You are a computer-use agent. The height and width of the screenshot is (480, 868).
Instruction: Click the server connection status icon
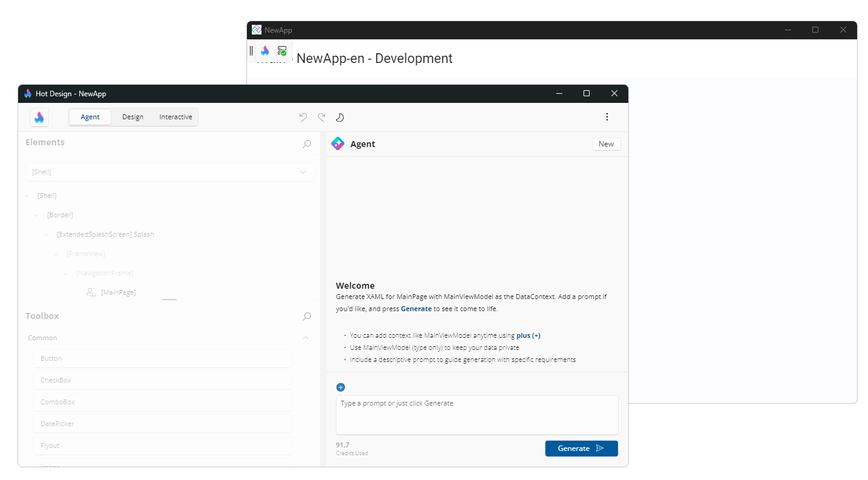(x=282, y=51)
